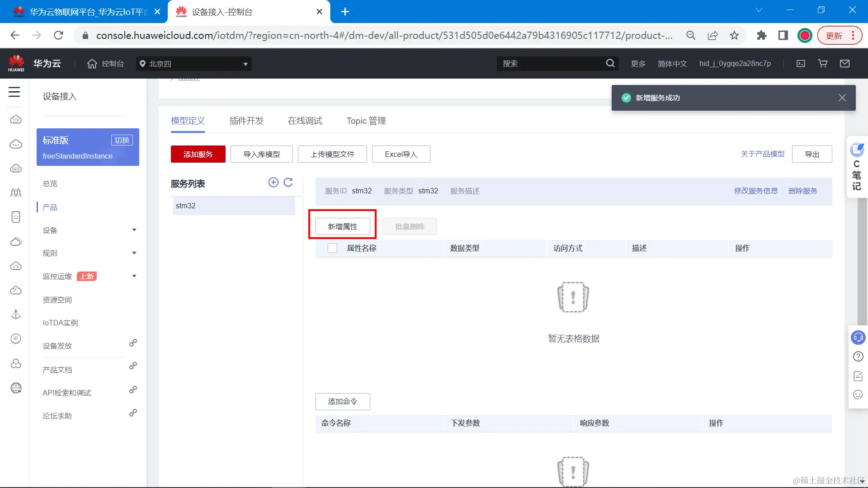Screen dimensions: 868x488
Task: Click the smiley face satisfaction icon
Action: click(858, 395)
